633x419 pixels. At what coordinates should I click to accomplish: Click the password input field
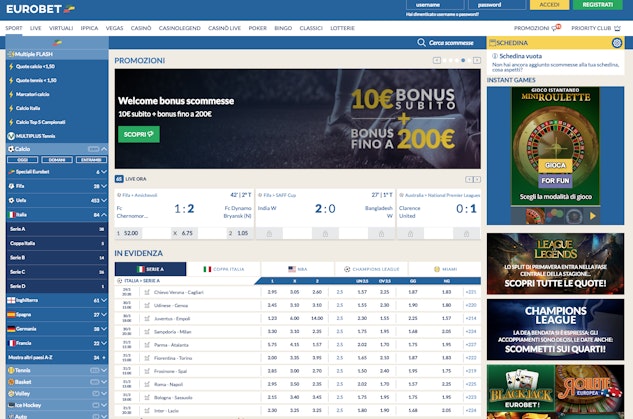coord(497,4)
